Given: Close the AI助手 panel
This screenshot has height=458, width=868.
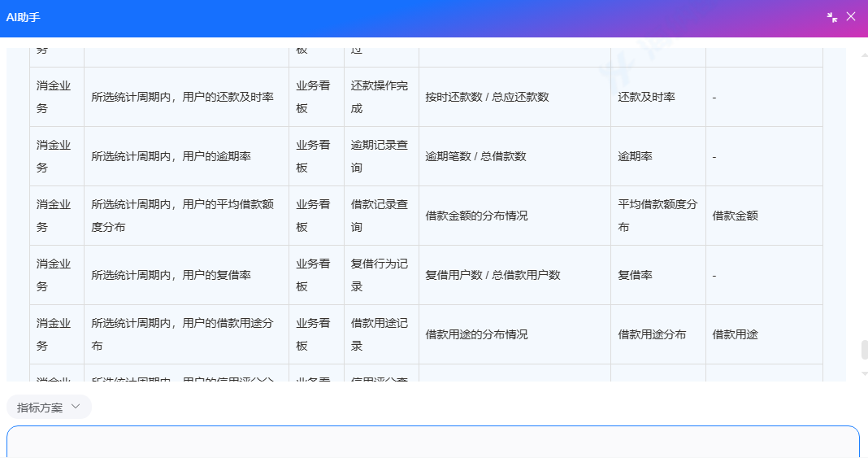Looking at the screenshot, I should [851, 16].
